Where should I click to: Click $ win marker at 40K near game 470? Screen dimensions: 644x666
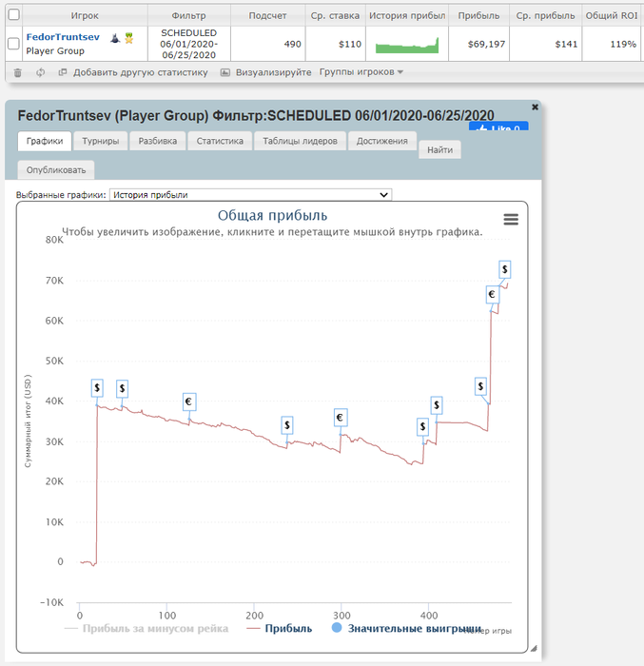[x=480, y=386]
